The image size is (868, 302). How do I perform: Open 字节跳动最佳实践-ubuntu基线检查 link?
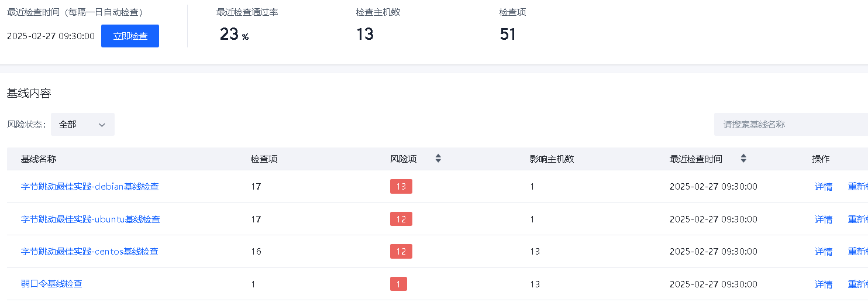pyautogui.click(x=90, y=219)
